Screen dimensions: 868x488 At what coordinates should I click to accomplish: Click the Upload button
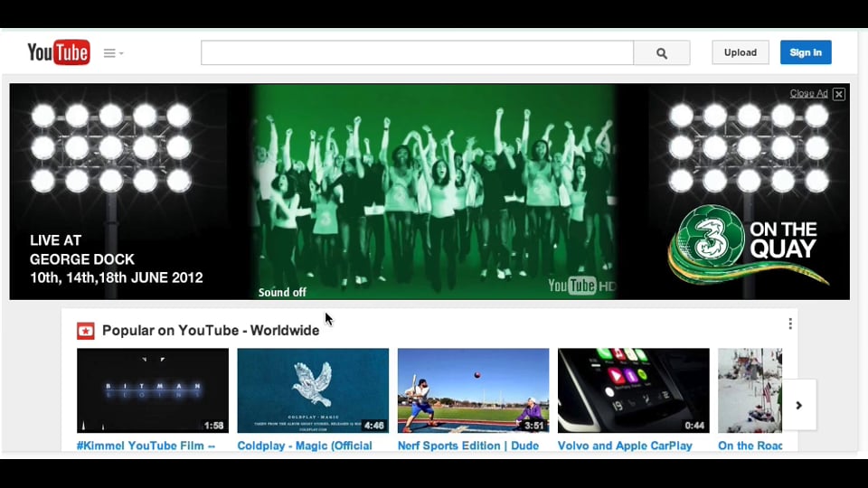coord(741,52)
